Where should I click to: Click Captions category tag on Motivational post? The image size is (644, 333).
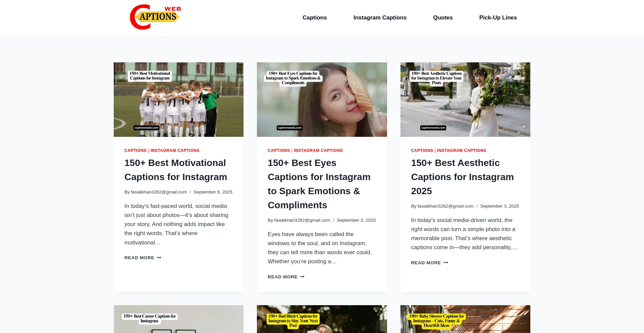click(x=135, y=151)
